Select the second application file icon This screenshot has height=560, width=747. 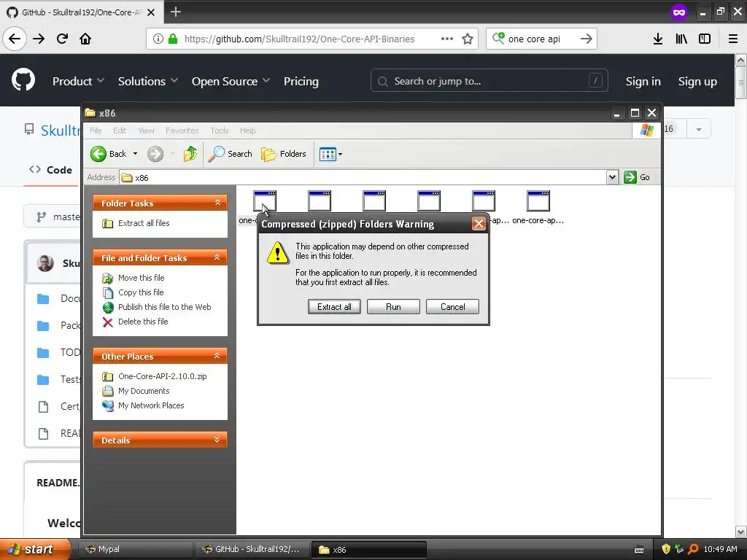320,201
